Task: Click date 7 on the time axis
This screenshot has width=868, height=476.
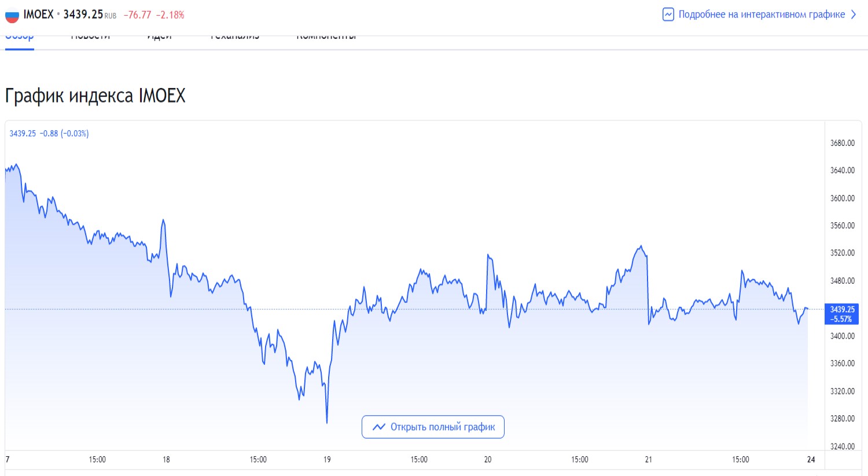Action: point(8,460)
